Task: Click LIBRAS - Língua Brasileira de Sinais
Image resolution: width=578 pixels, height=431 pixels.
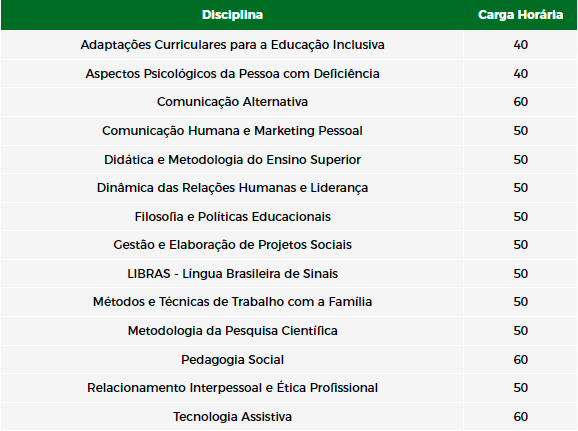Action: pyautogui.click(x=232, y=274)
